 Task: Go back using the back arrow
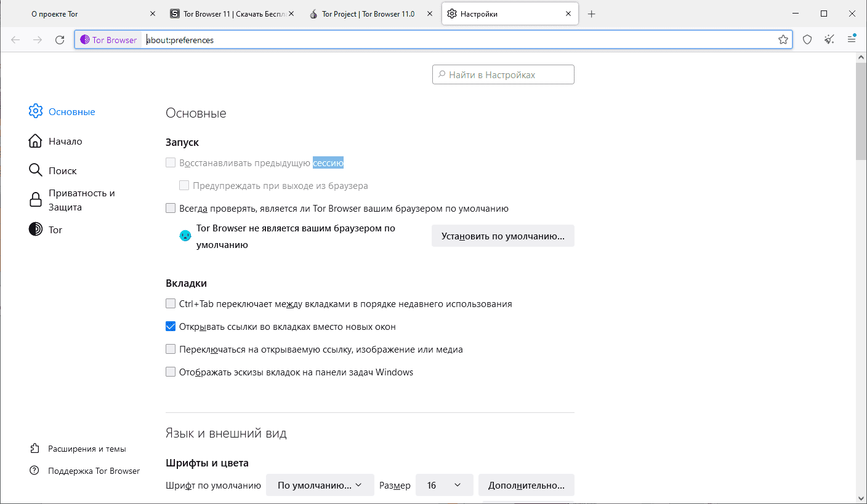(15, 40)
